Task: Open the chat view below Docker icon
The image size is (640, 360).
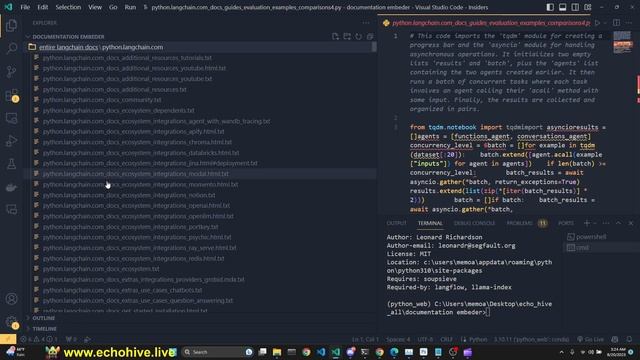Action: click(11, 210)
